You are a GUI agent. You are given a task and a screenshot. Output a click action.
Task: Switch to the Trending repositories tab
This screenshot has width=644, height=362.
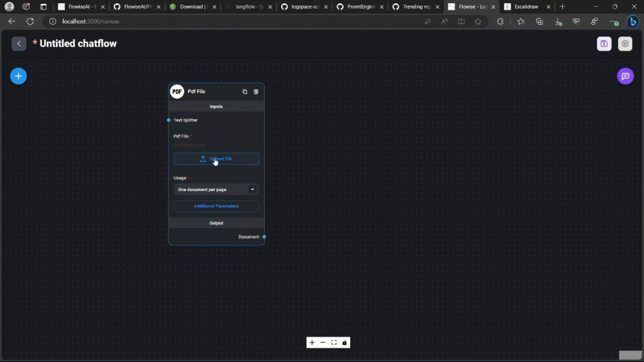pyautogui.click(x=416, y=6)
